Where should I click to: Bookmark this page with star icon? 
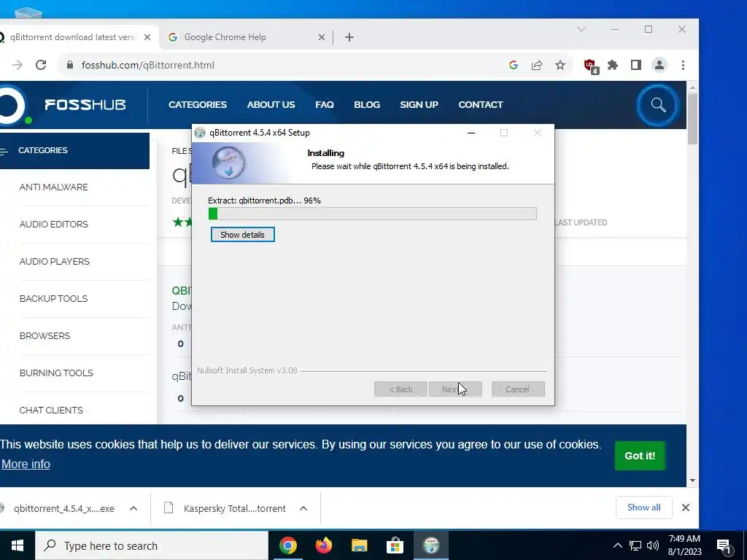560,65
